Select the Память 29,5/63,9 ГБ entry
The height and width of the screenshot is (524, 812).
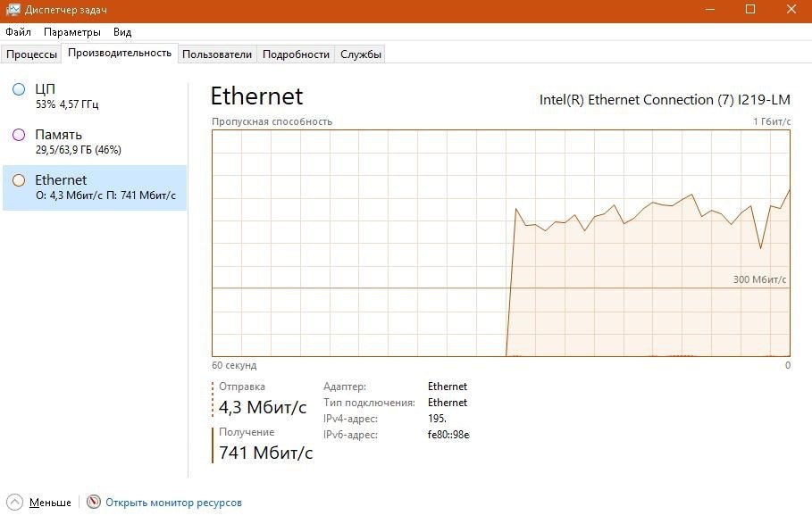(x=95, y=142)
